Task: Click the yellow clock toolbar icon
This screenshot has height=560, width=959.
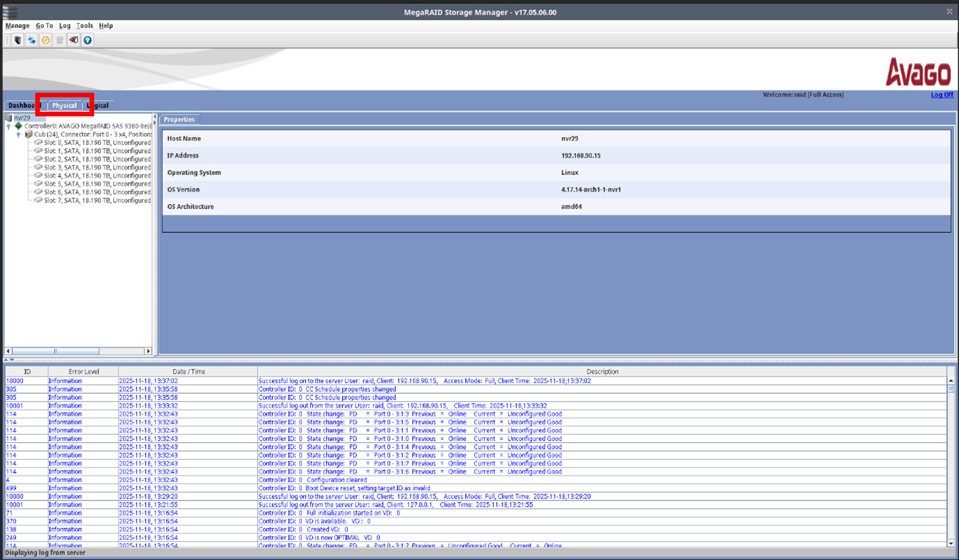Action: [x=45, y=40]
